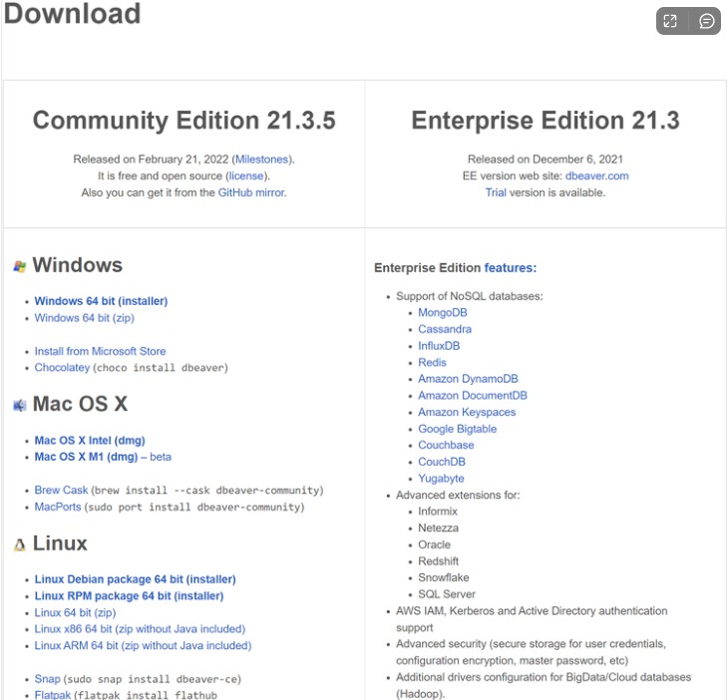The image size is (728, 700).
Task: Click the 'sudo port install dbeaver-community' command
Action: pos(194,508)
